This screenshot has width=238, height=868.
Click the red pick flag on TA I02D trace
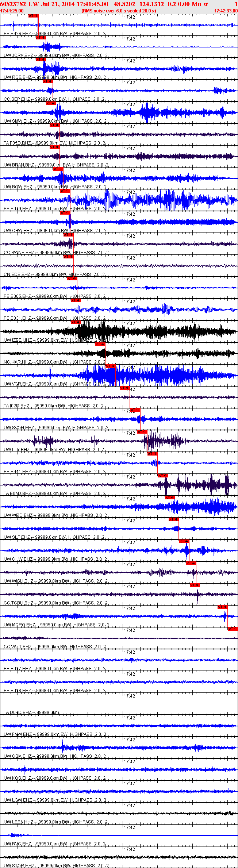coord(125,388)
